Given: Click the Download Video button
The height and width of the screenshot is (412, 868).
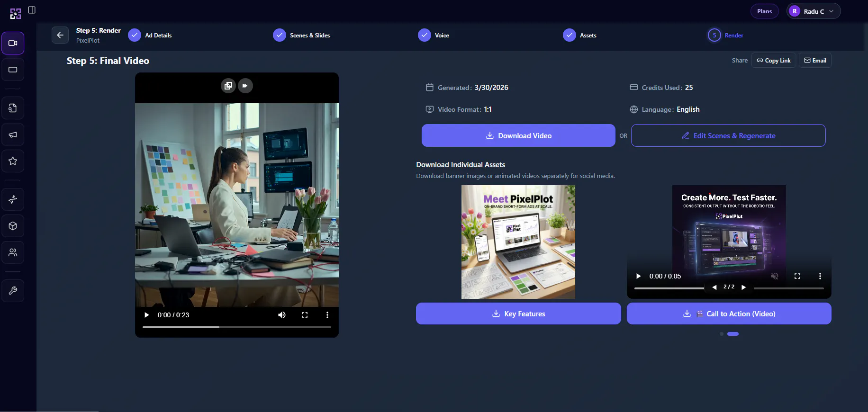Looking at the screenshot, I should pyautogui.click(x=518, y=135).
